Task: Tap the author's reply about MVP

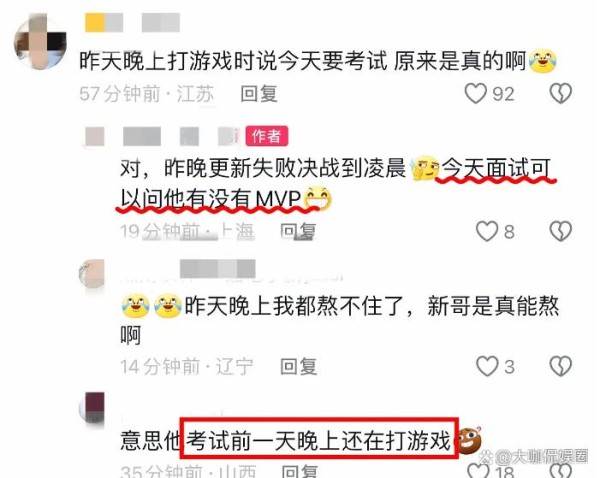Action: 335,183
